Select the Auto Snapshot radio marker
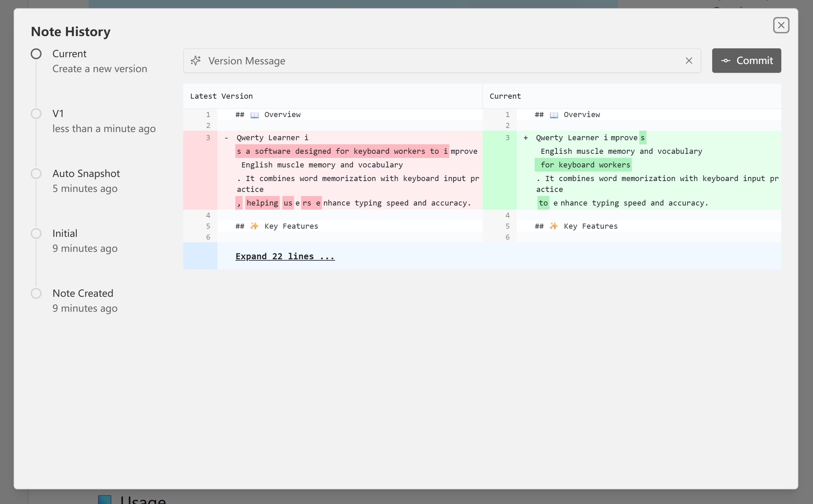Viewport: 813px width, 504px height. click(x=36, y=174)
